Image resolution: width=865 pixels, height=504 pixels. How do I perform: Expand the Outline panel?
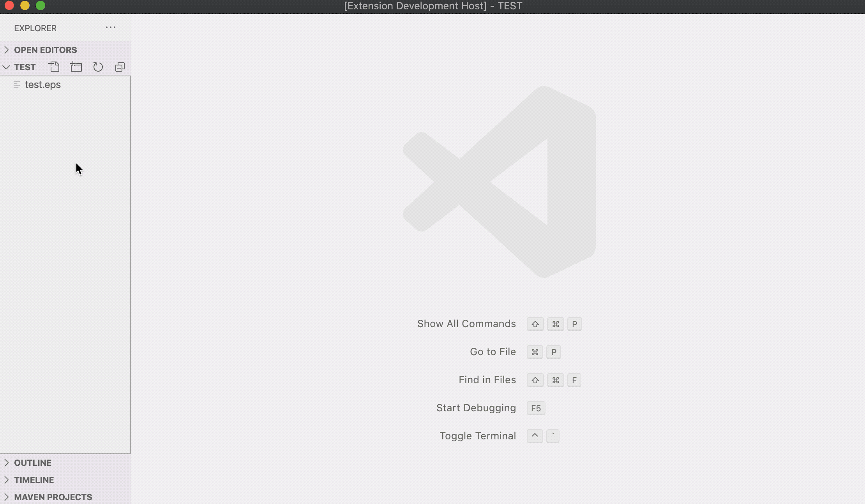pyautogui.click(x=33, y=463)
